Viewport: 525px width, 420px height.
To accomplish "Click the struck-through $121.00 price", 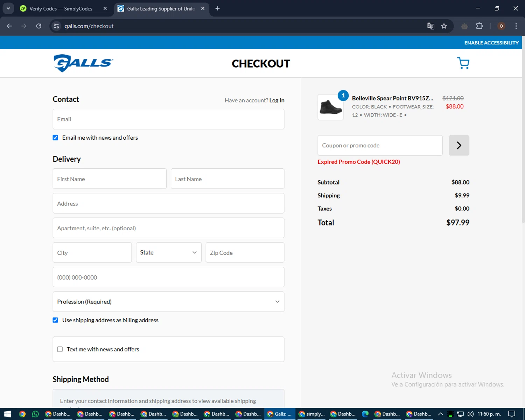I will (453, 98).
